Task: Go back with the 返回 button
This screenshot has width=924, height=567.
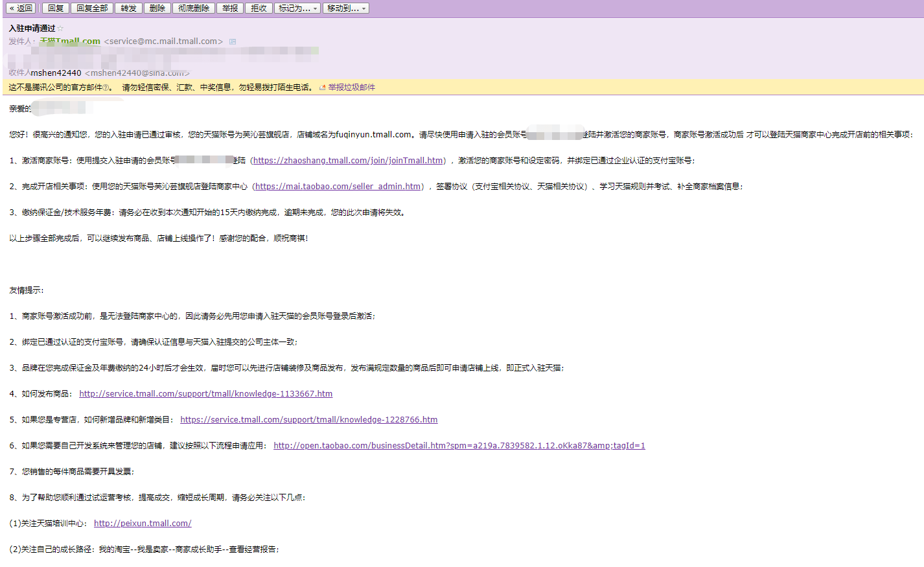Action: click(x=21, y=8)
